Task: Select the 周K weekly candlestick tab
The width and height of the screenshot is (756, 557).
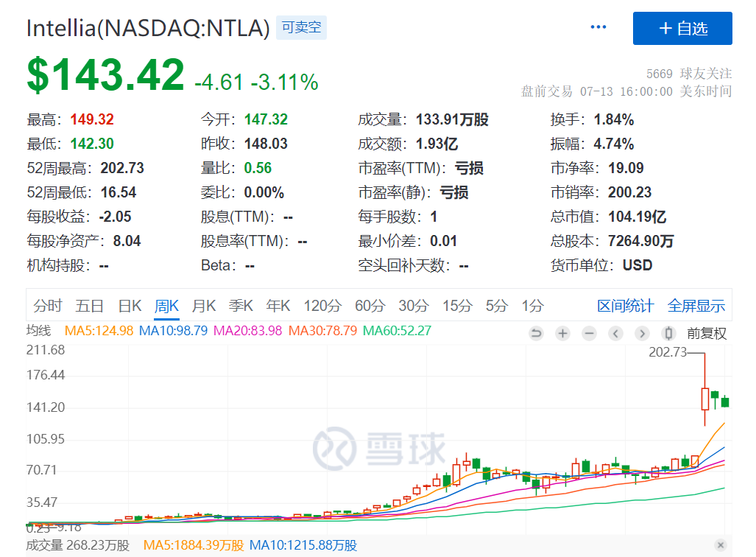Action: (x=167, y=306)
